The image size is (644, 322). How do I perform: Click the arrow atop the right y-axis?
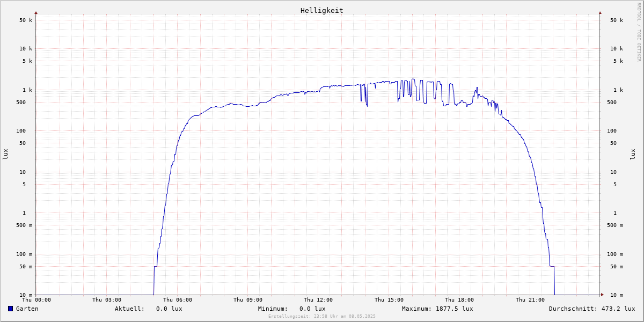(x=600, y=12)
